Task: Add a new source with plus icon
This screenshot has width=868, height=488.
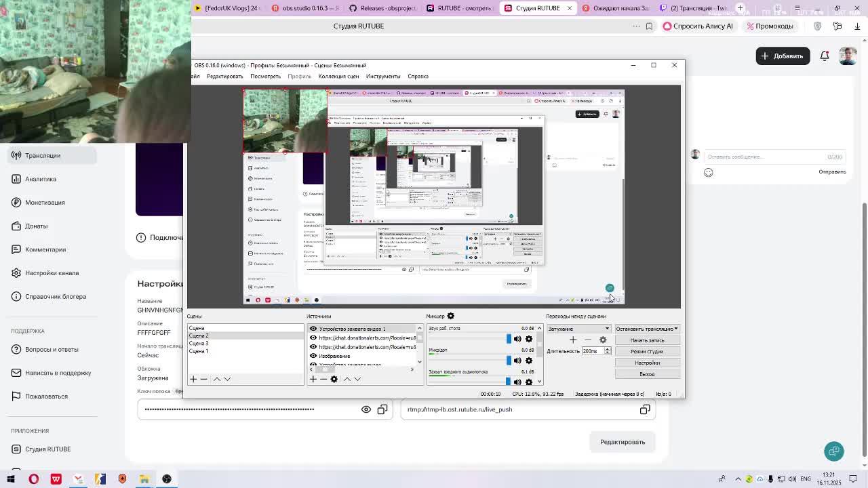Action: tap(313, 379)
